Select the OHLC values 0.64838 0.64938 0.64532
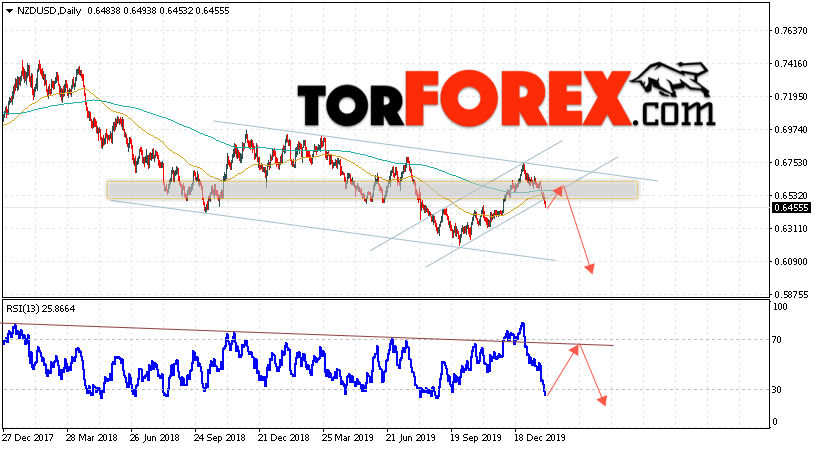Viewport: 815px width, 449px height. coord(140,10)
